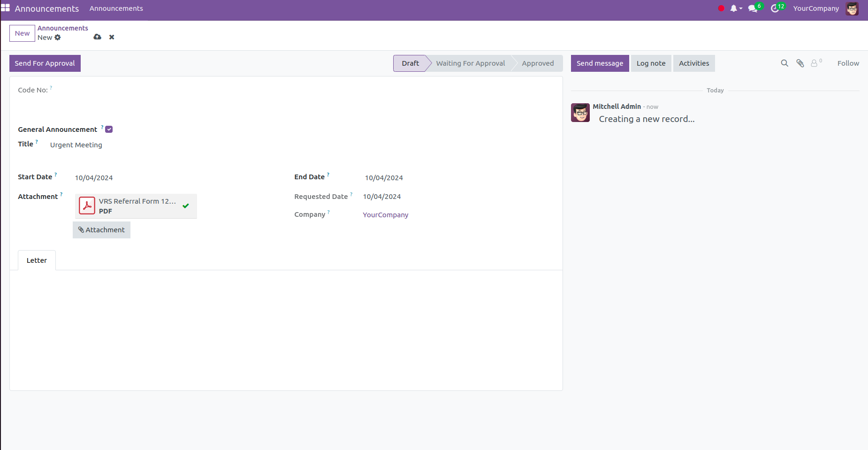Click the red PDF file icon
This screenshot has height=450, width=868.
pyautogui.click(x=87, y=206)
